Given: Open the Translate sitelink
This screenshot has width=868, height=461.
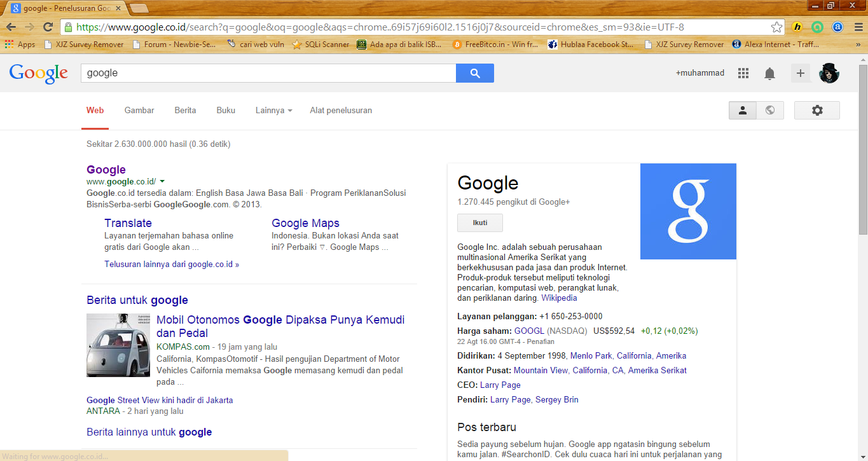Looking at the screenshot, I should pos(128,223).
